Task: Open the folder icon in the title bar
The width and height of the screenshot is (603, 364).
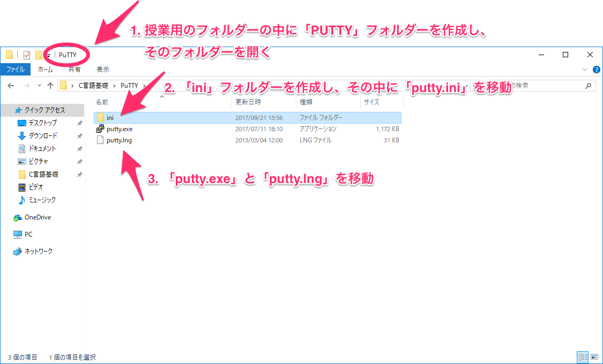Action: coord(9,55)
